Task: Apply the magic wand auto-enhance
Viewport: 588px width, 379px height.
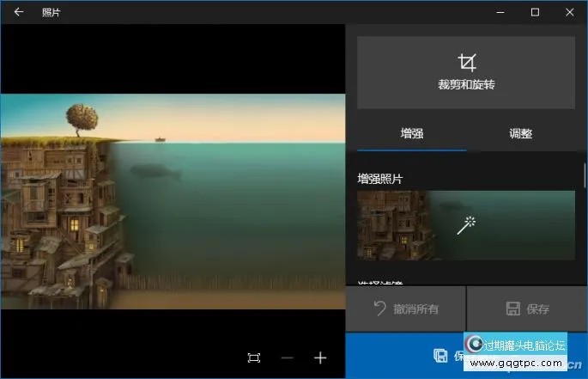Action: [467, 225]
